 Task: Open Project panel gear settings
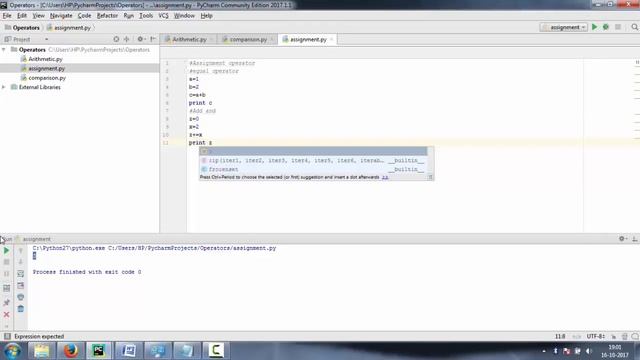tap(141, 39)
